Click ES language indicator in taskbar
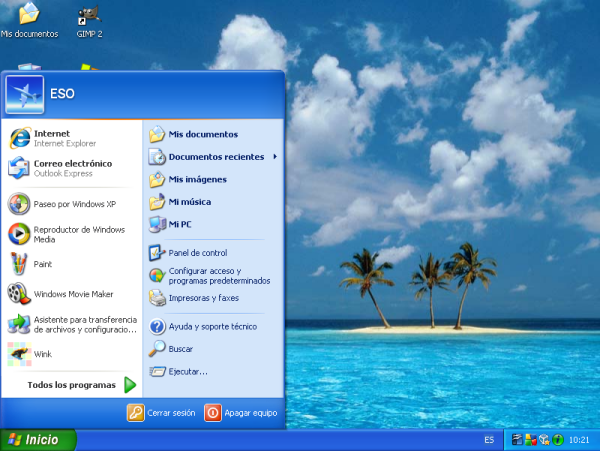600x451 pixels. (x=489, y=440)
